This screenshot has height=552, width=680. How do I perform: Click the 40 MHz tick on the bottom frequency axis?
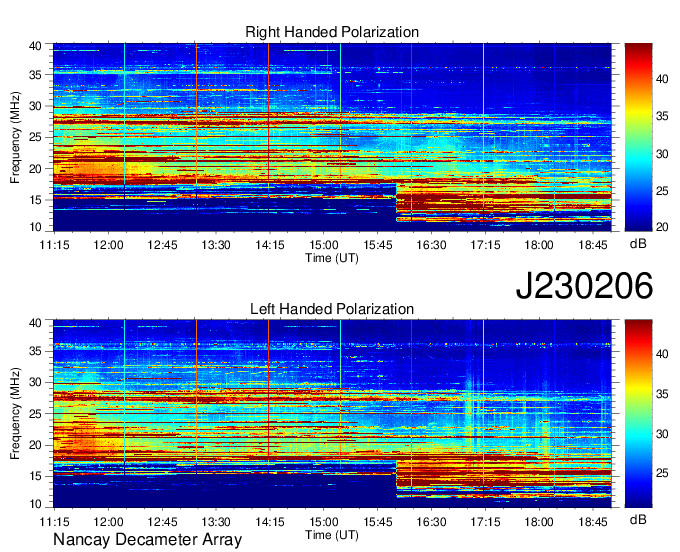[x=35, y=323]
